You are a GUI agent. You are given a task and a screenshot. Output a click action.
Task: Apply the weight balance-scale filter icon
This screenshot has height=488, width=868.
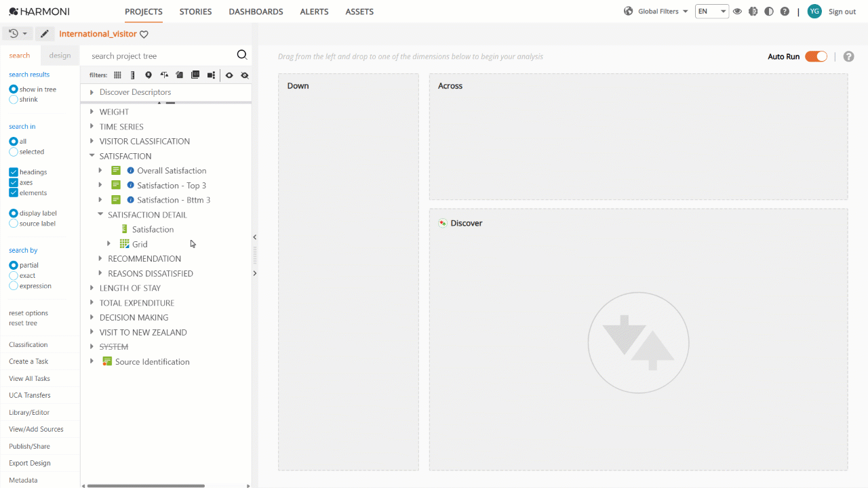pyautogui.click(x=164, y=75)
